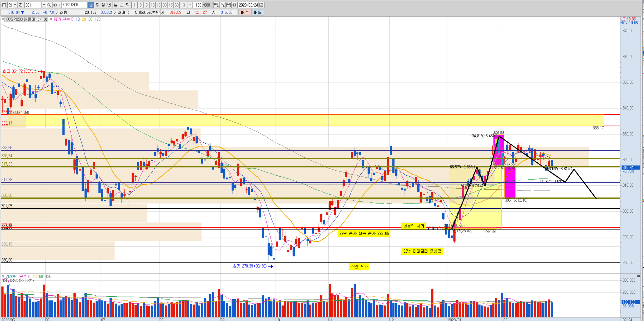Click the custom interval 3 field

pyautogui.click(x=184, y=5)
